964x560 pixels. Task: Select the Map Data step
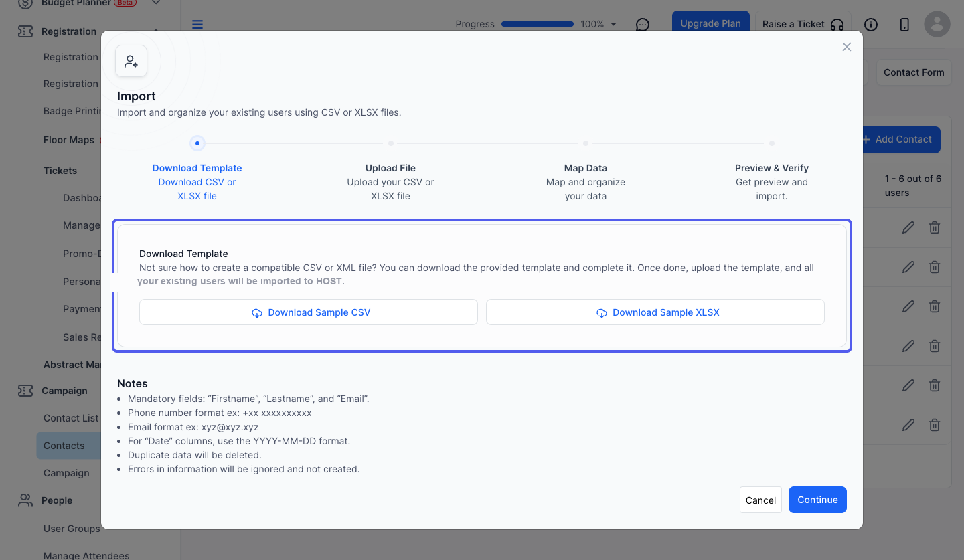(x=586, y=168)
